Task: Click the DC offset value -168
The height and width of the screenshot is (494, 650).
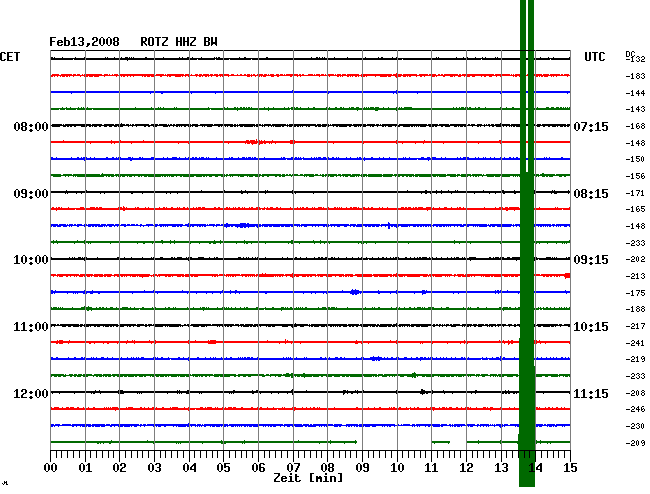Action: tap(635, 126)
